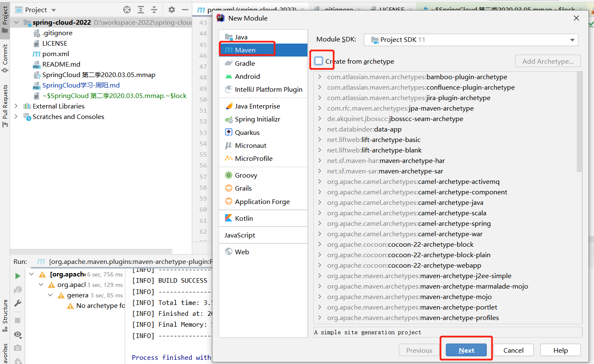Click the IntelliJ Platform Plugin icon
This screenshot has height=364, width=594.
[x=229, y=89]
